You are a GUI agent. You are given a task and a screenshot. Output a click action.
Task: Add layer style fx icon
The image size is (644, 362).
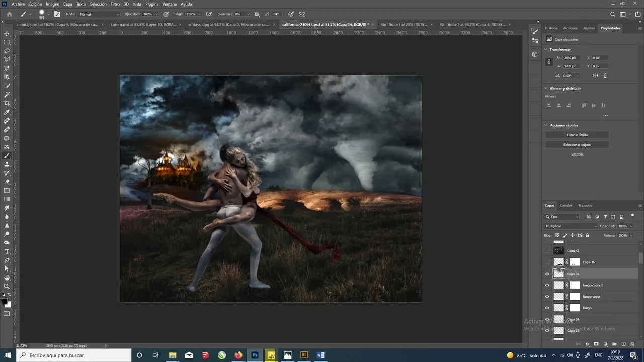[x=587, y=344]
